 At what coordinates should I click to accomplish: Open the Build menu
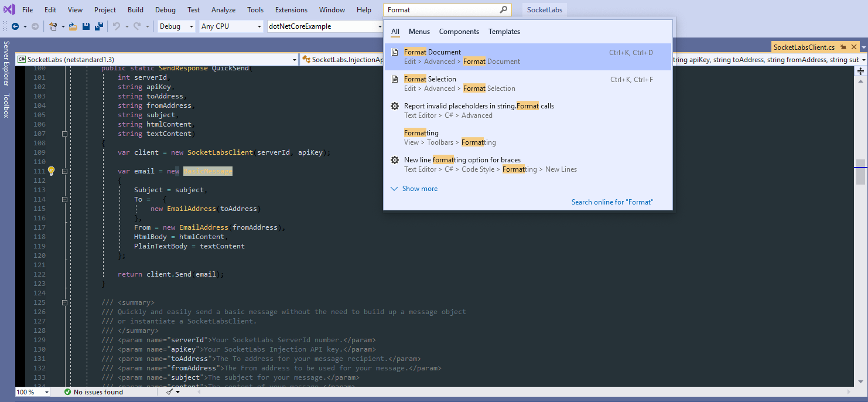coord(135,10)
